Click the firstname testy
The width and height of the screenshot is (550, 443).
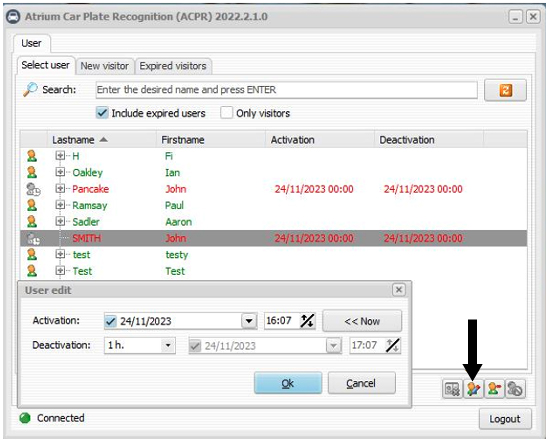(x=177, y=255)
